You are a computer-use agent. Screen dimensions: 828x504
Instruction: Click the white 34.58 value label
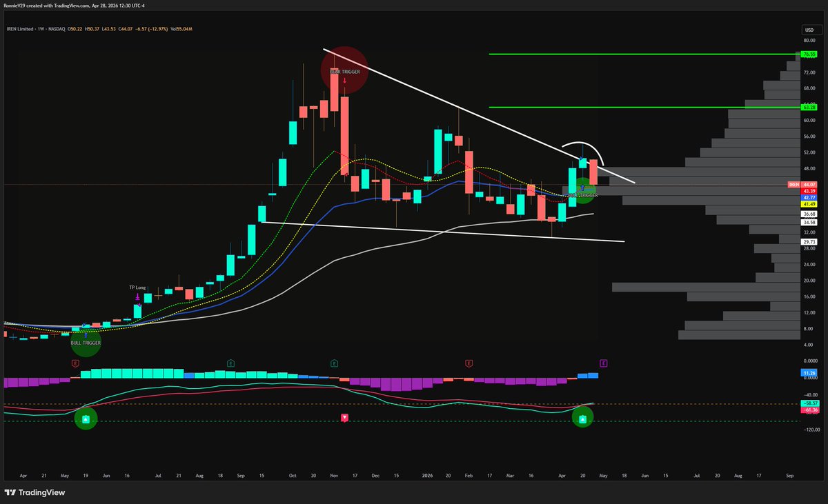pyautogui.click(x=808, y=222)
